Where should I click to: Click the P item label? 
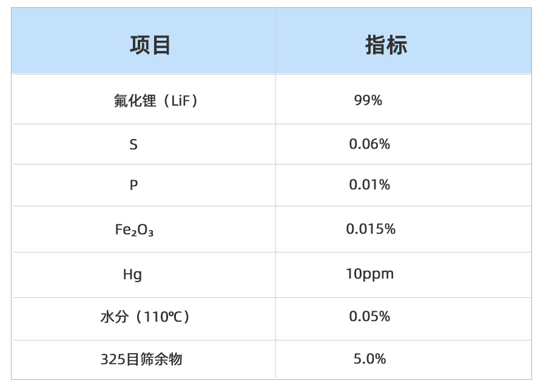(133, 186)
